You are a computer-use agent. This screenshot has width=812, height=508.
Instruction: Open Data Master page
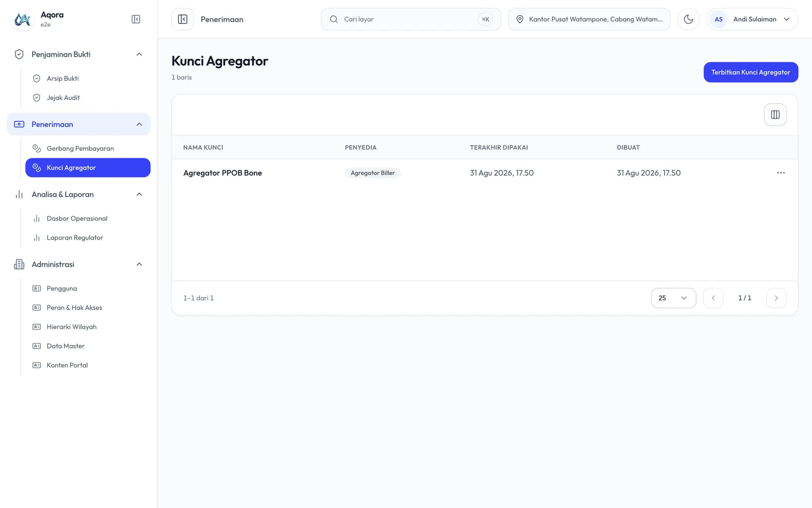click(88, 346)
